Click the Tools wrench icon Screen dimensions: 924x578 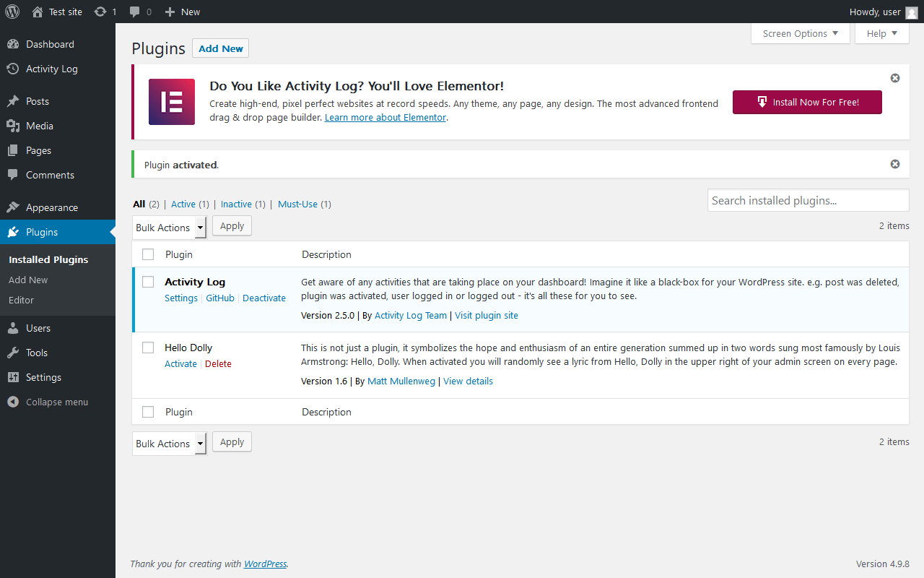point(13,353)
